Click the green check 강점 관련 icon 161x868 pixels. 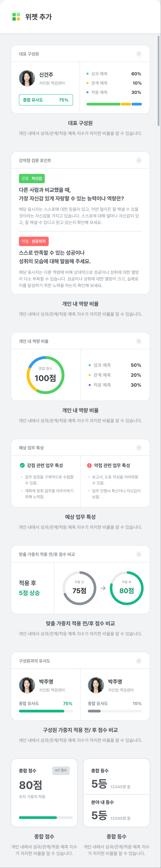(x=22, y=465)
